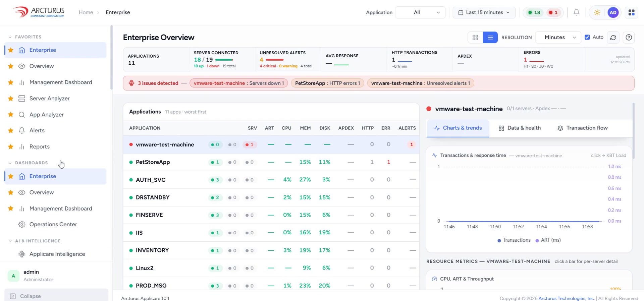Image resolution: width=644 pixels, height=301 pixels.
Task: Open the apps grid launcher icon
Action: click(x=632, y=12)
